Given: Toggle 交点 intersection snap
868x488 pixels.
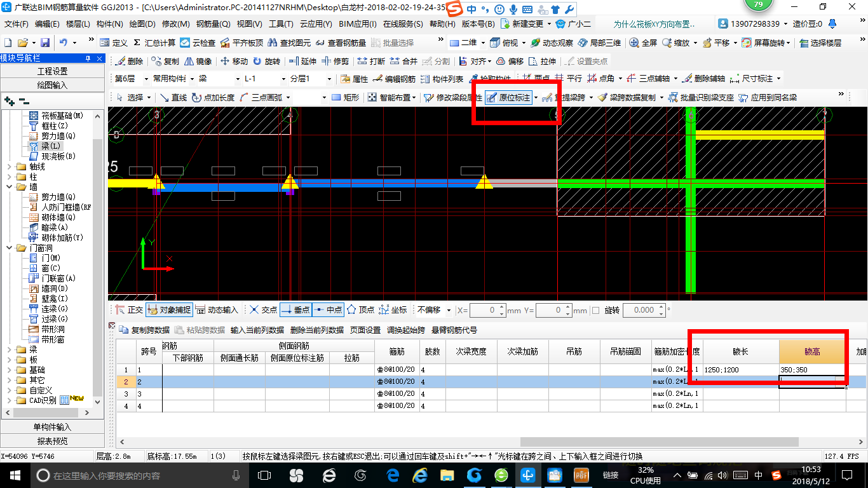Looking at the screenshot, I should click(x=263, y=310).
